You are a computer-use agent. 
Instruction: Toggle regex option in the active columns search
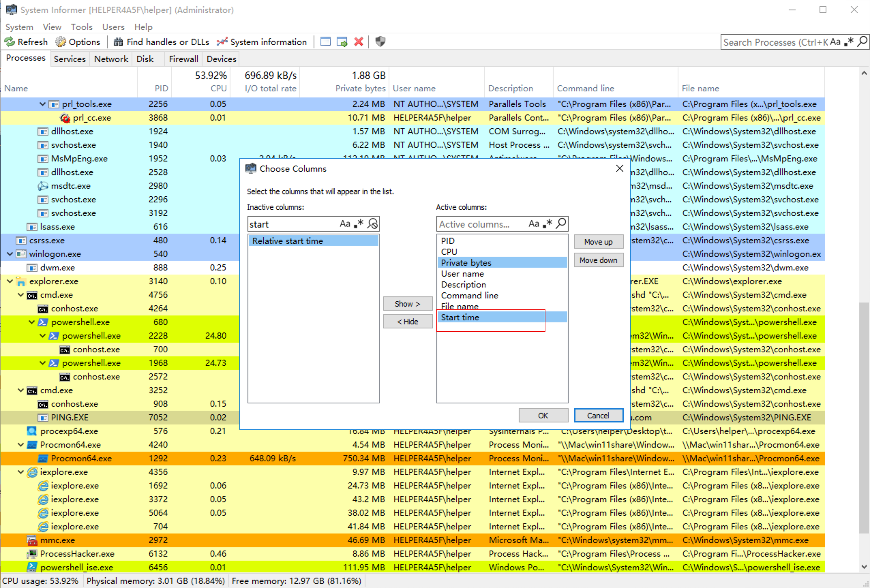tap(547, 224)
